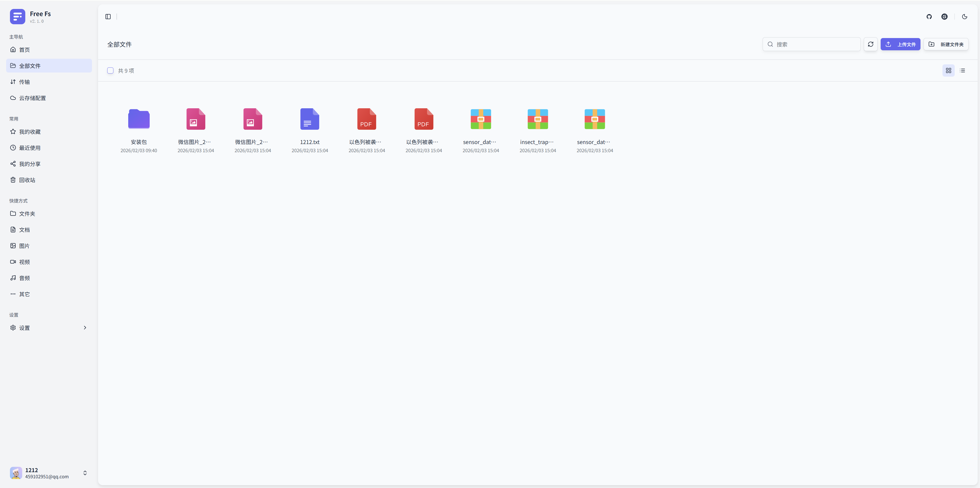
Task: Switch to list view layout
Action: (x=962, y=70)
